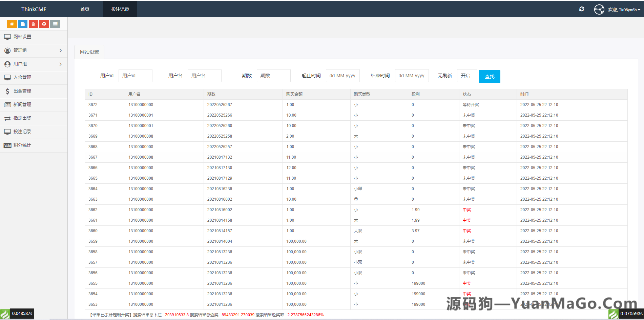Select the 网站设置 tab
The width and height of the screenshot is (644, 320).
pos(89,52)
